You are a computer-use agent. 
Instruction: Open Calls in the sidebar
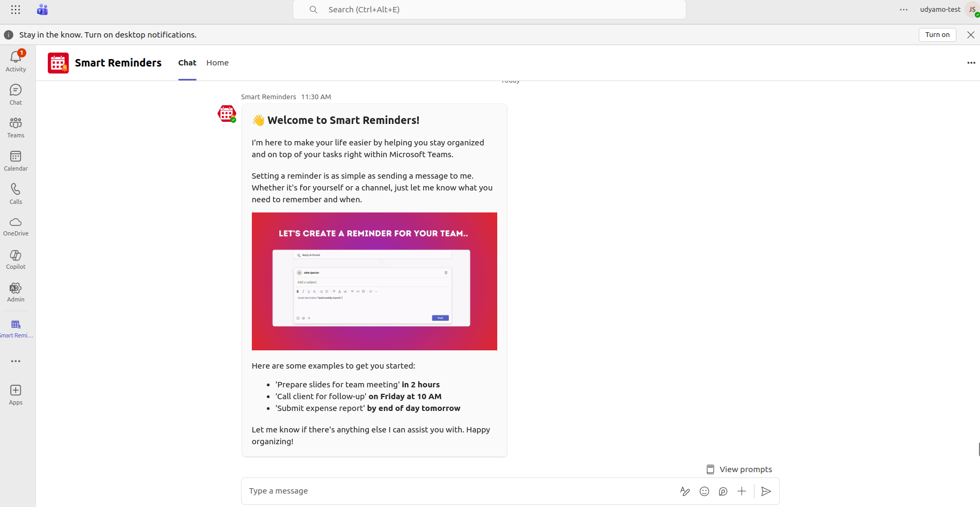point(16,194)
